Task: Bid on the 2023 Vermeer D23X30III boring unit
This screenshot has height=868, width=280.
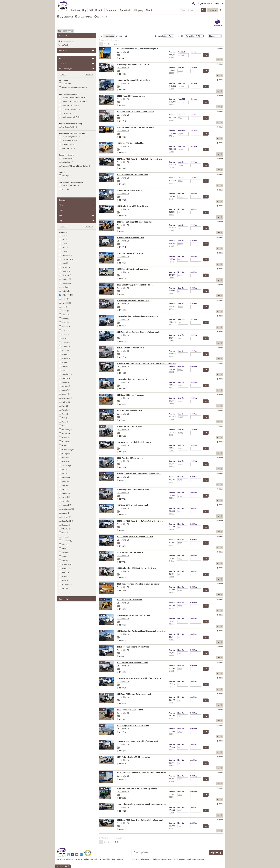Action: (x=205, y=55)
